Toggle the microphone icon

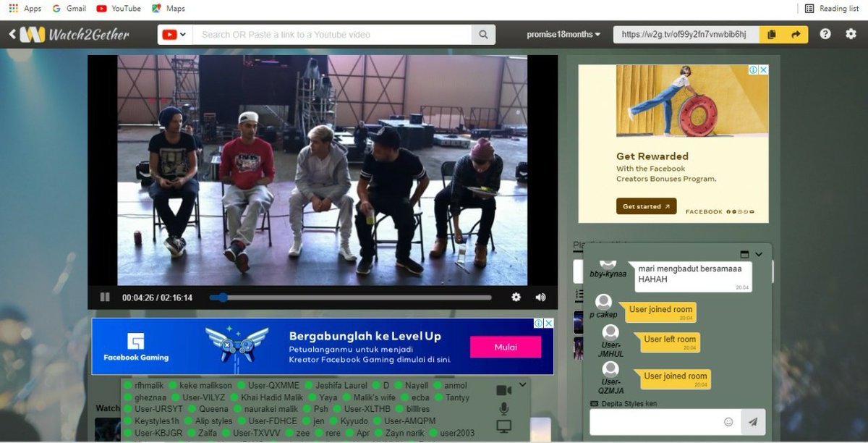504,408
